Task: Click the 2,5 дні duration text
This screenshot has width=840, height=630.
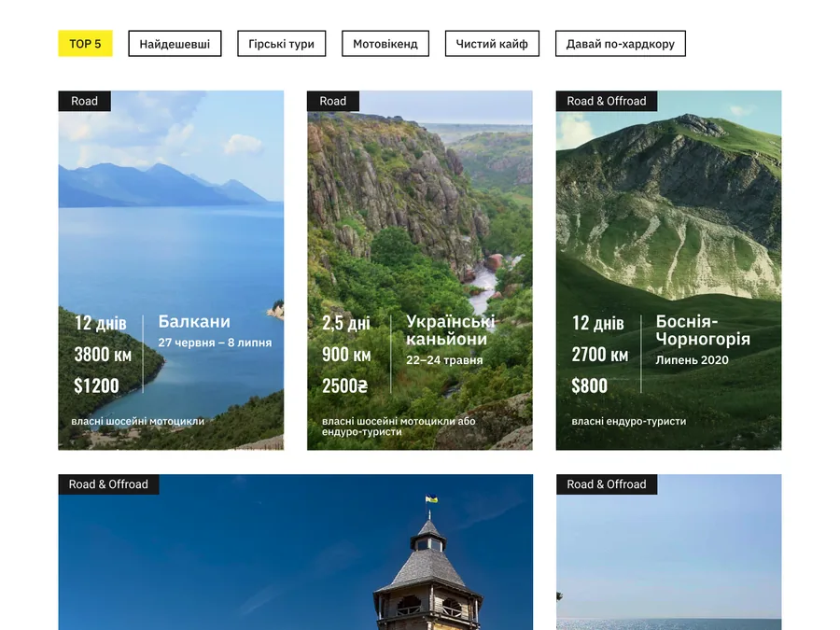Action: pyautogui.click(x=346, y=323)
